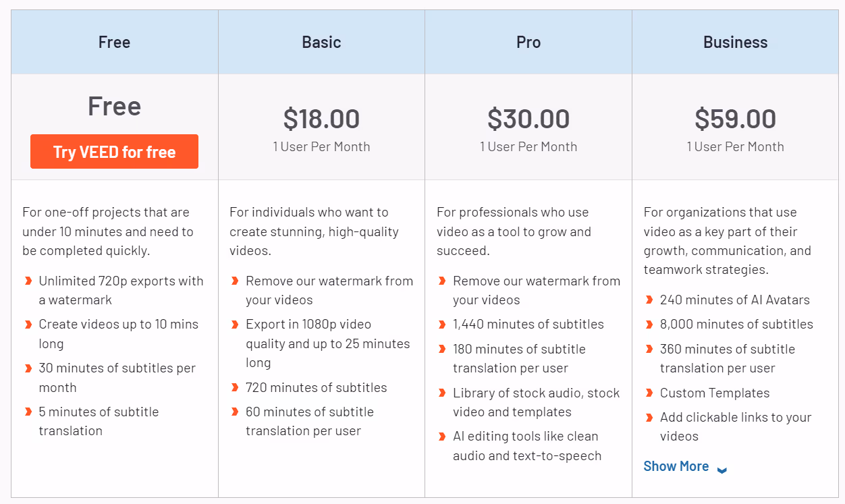Select the Basic plan column header
Image resolution: width=845 pixels, height=504 pixels.
(321, 42)
